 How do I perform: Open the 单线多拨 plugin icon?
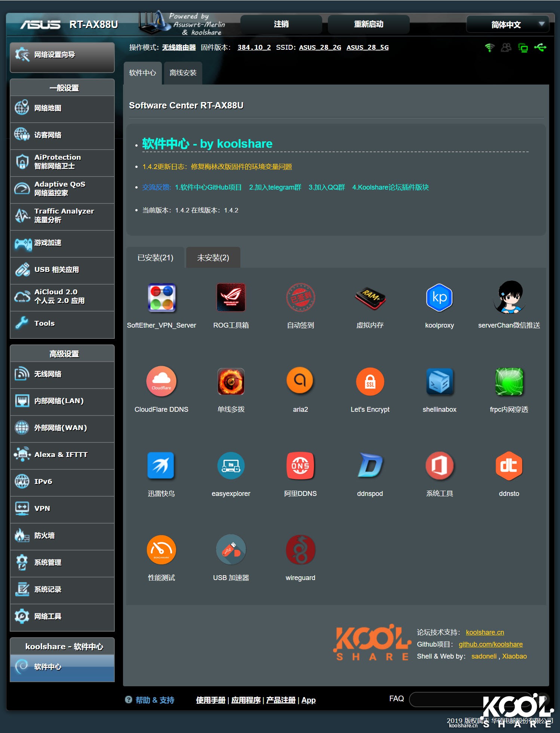pyautogui.click(x=231, y=381)
